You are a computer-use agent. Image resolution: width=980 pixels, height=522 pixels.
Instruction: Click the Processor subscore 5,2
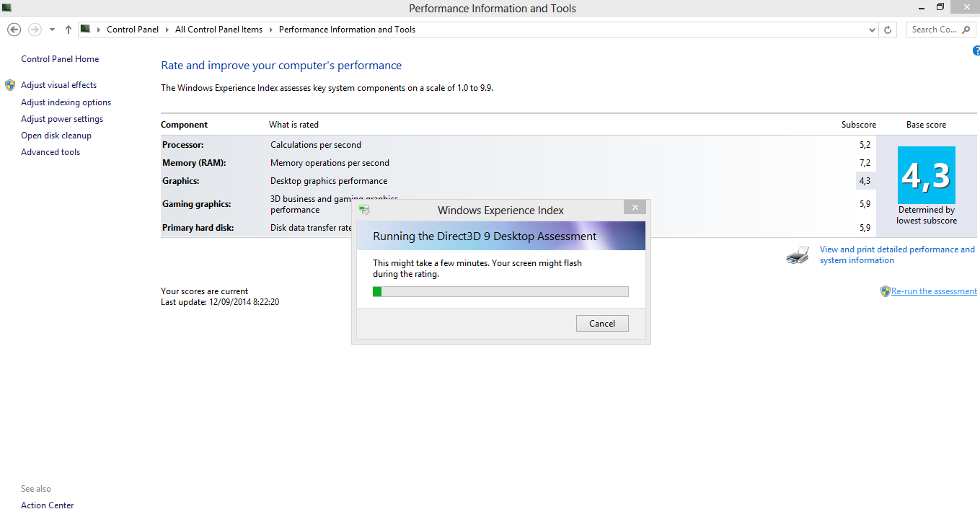[865, 145]
